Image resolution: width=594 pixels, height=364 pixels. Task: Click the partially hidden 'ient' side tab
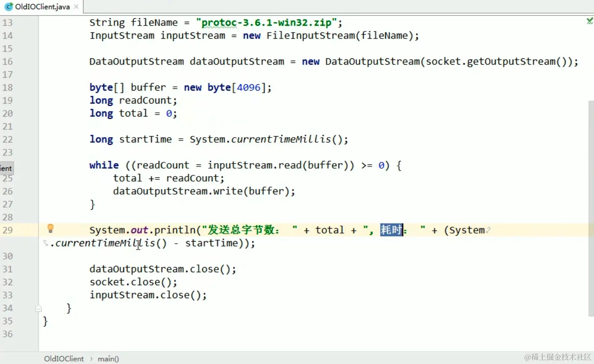coord(6,168)
